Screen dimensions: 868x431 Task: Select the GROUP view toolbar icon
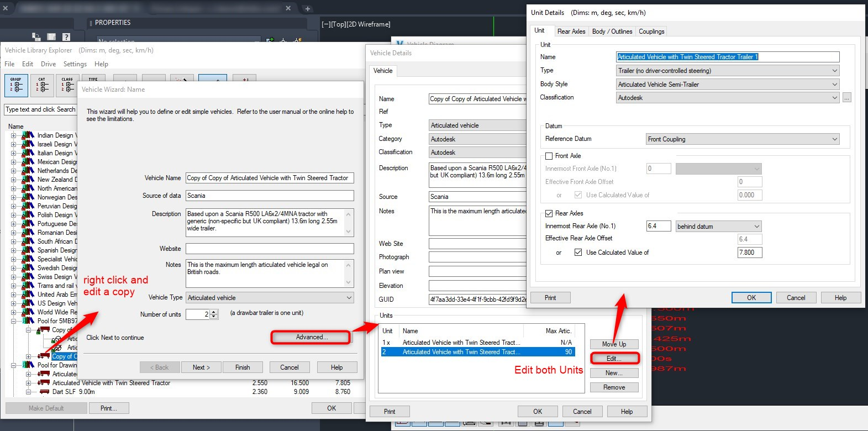pyautogui.click(x=16, y=86)
